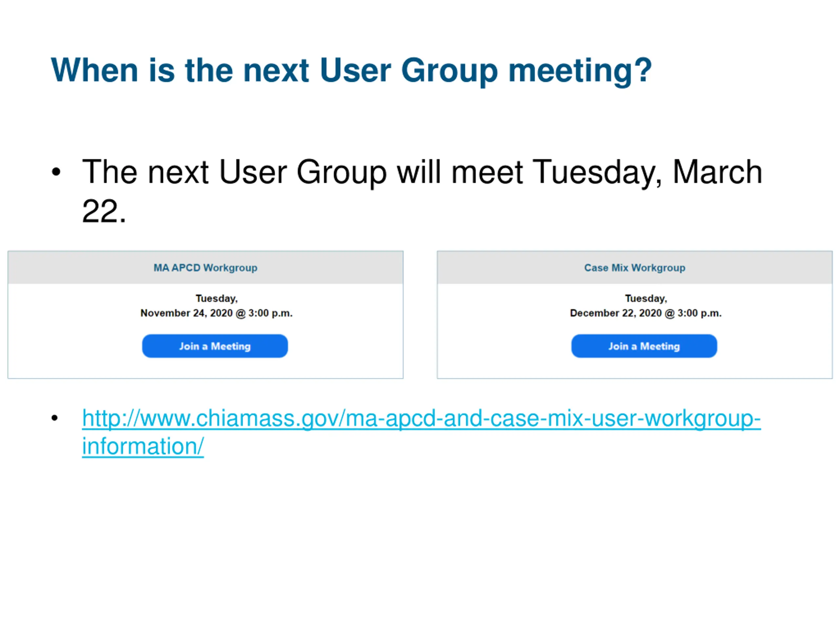Click the bullet point before the URL
The image size is (840, 630).
click(55, 418)
